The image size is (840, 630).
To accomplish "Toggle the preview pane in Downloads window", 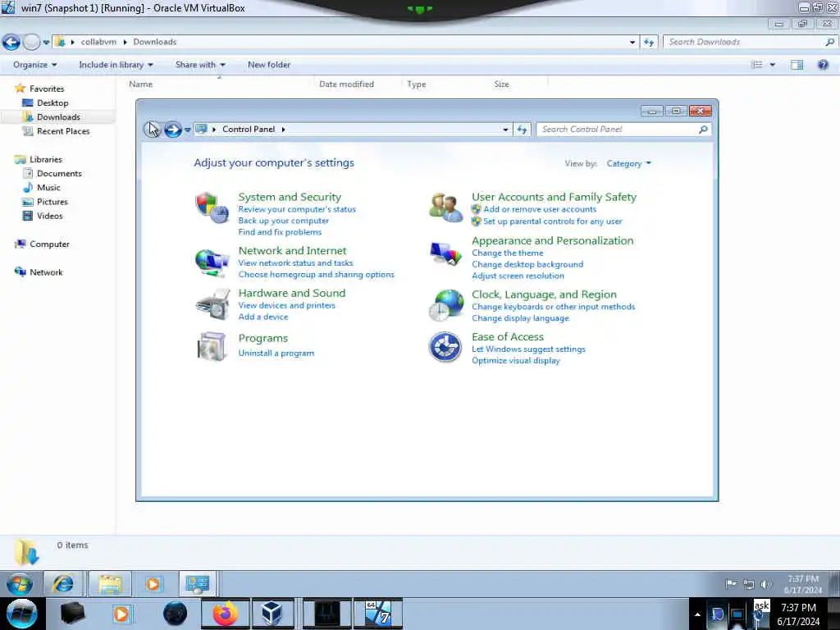I will coord(797,65).
